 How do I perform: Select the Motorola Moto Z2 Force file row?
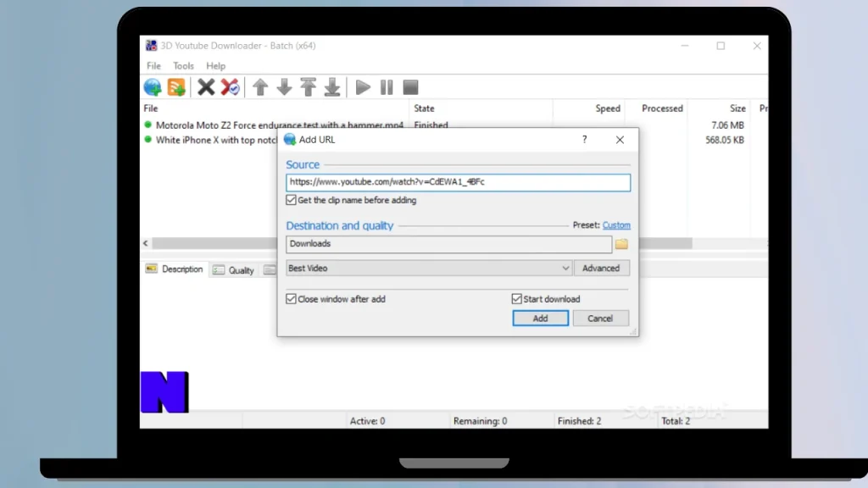click(x=280, y=125)
